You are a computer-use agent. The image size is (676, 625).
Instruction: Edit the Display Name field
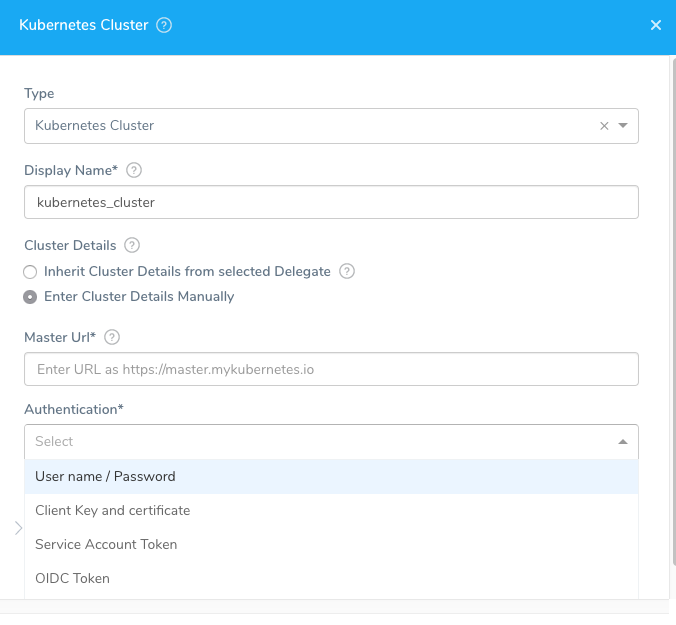tap(331, 202)
